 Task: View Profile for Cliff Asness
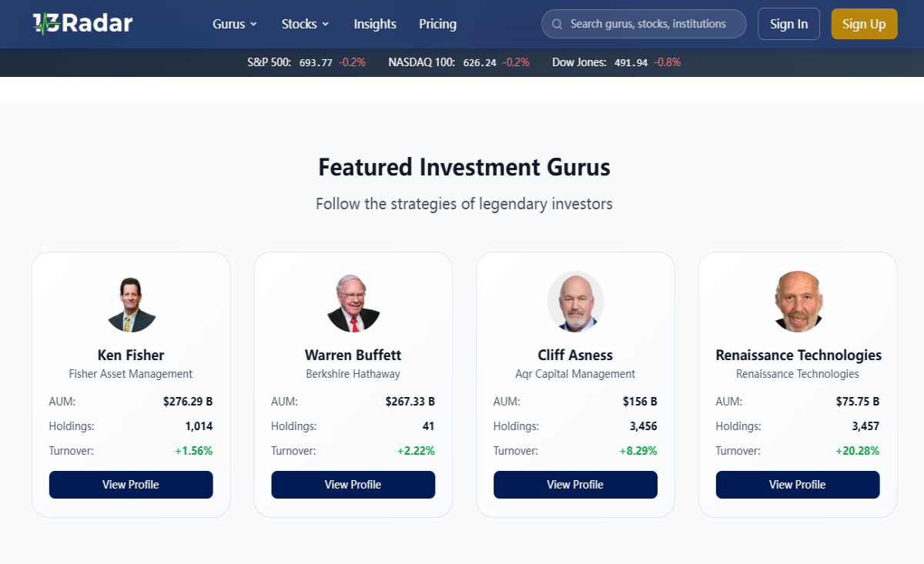575,485
